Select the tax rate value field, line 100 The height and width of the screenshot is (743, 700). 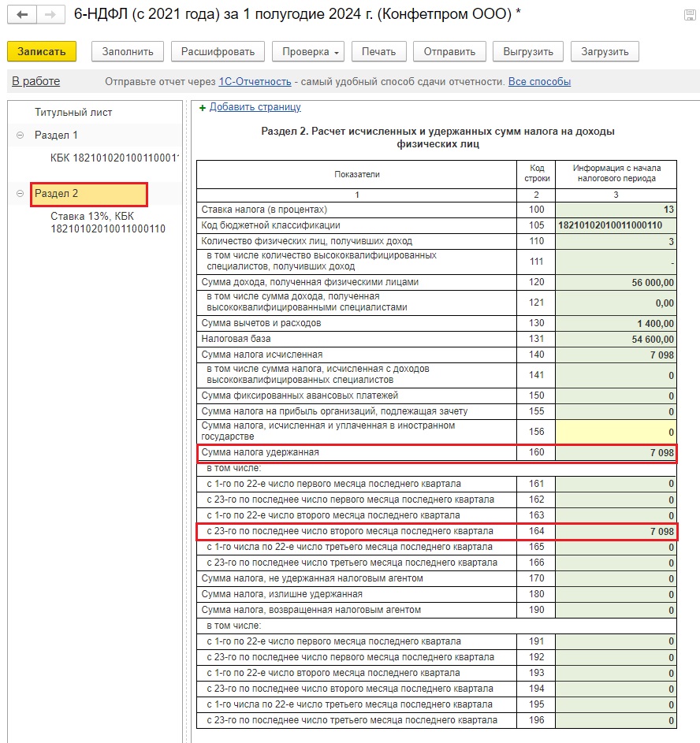(x=616, y=210)
